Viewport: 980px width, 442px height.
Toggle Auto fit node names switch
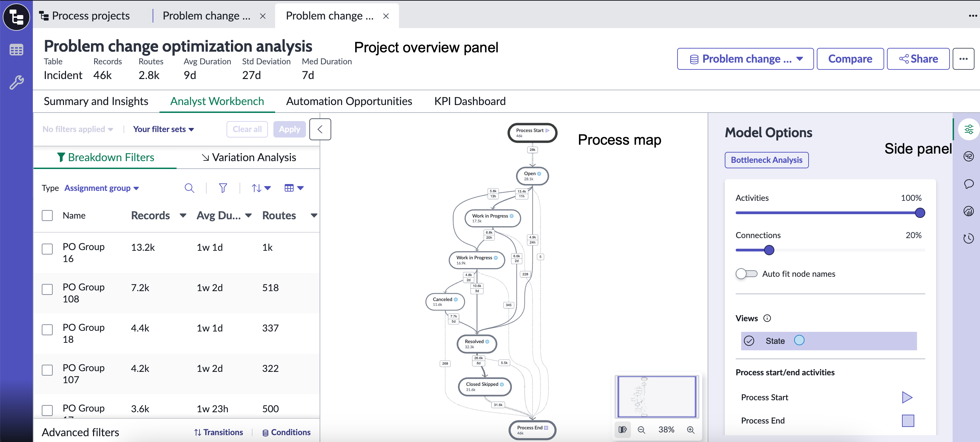[746, 274]
